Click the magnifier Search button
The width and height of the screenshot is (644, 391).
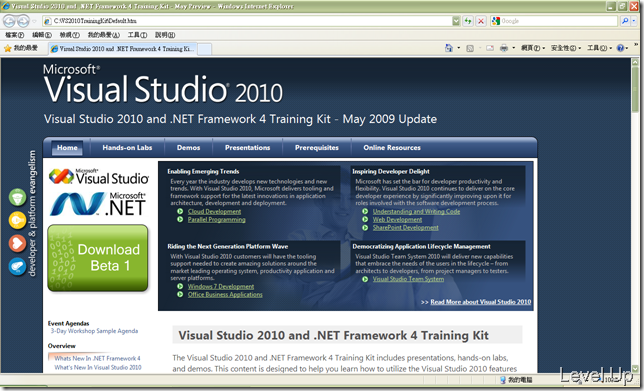625,21
